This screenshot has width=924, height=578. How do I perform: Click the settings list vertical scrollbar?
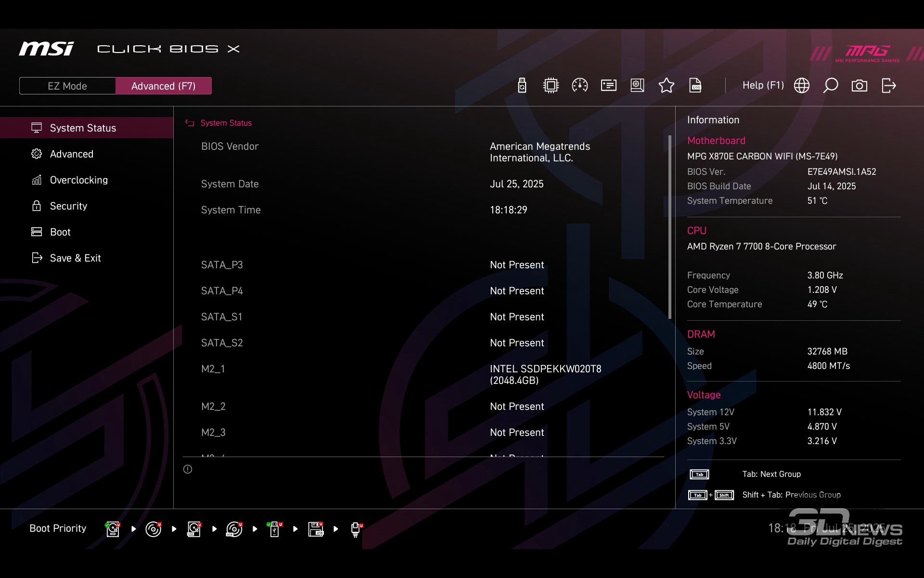[670, 227]
